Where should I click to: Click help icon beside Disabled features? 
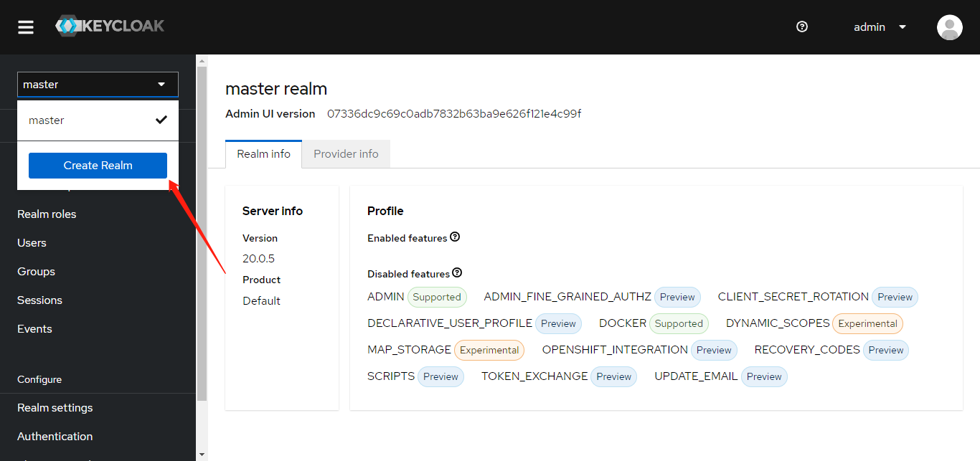click(457, 273)
